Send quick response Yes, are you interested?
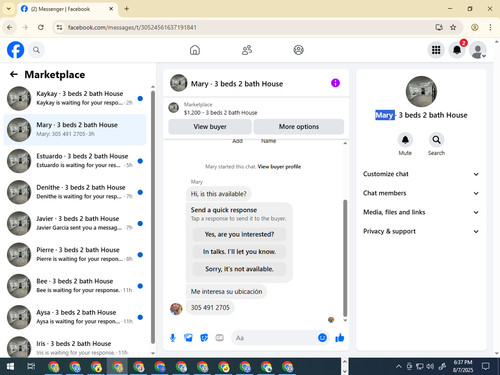The height and width of the screenshot is (375, 500). (239, 234)
